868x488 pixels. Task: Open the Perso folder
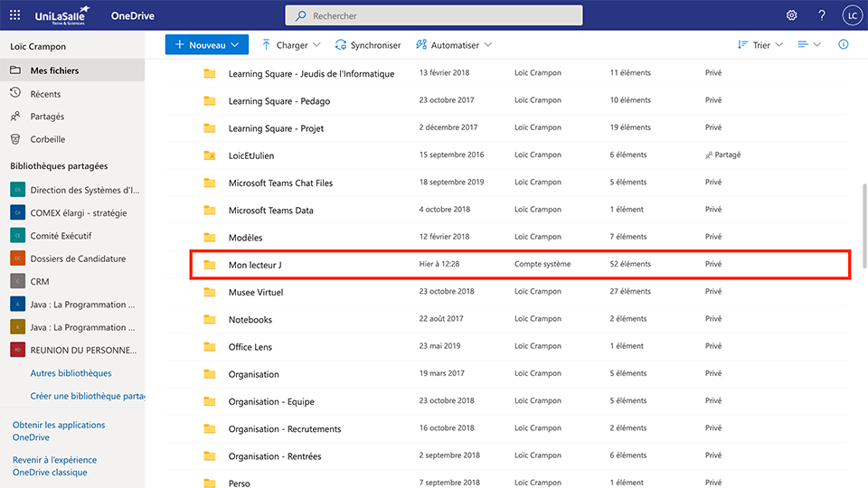(239, 483)
